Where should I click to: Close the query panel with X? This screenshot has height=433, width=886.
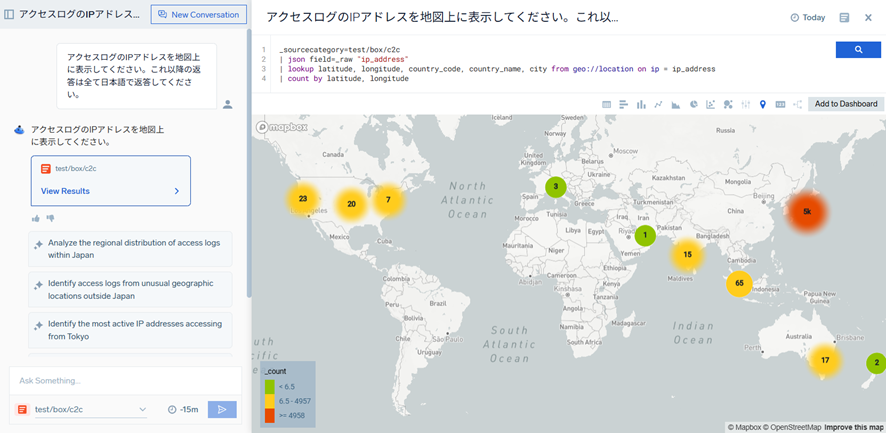point(870,18)
